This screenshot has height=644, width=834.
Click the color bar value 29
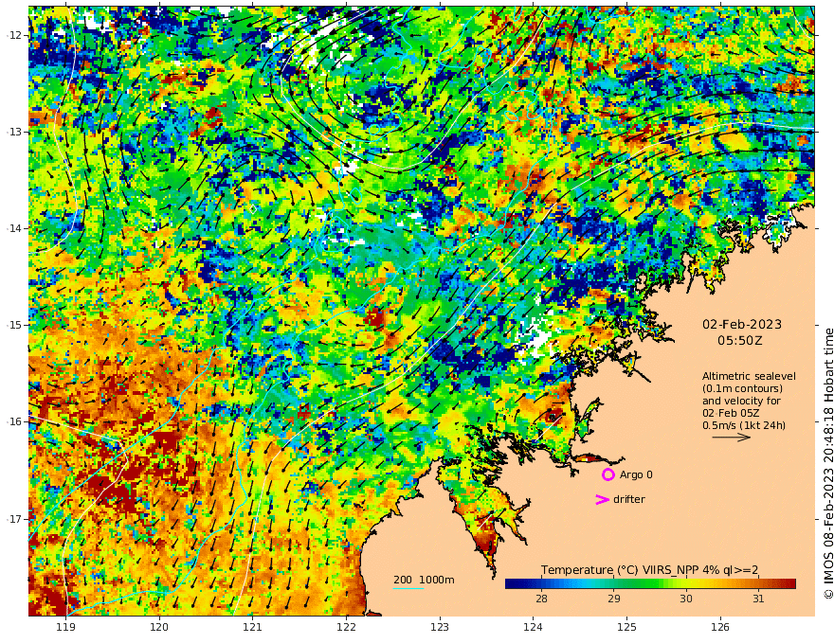(614, 599)
